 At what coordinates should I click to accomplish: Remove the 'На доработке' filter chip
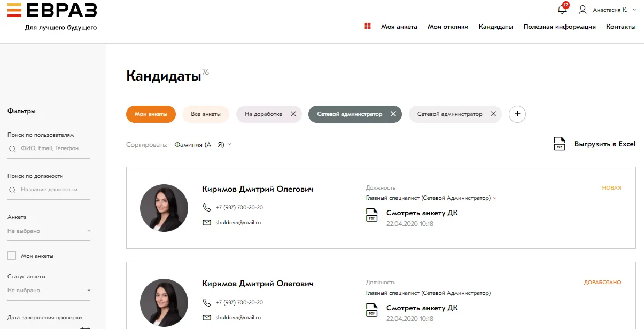pos(293,114)
